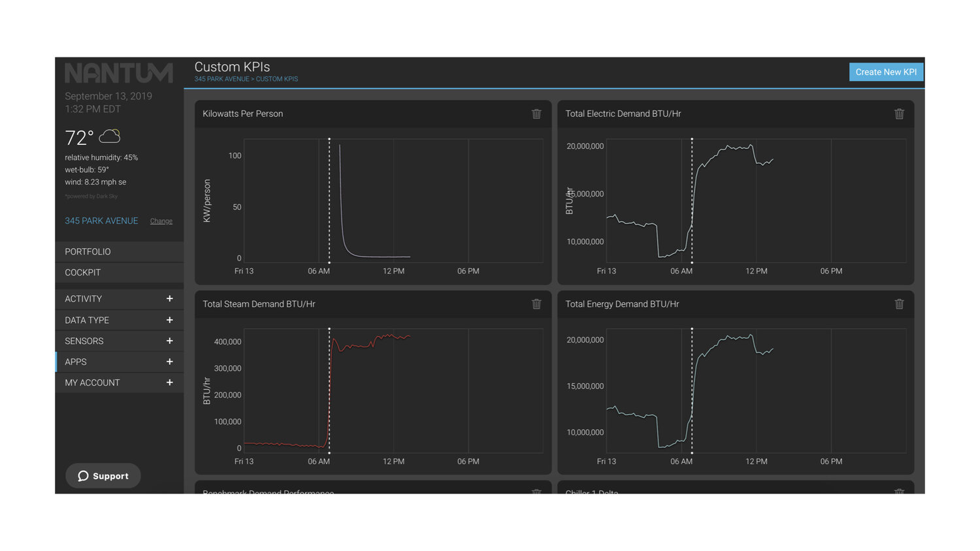Click the 345 Park Avenue building name

point(101,221)
